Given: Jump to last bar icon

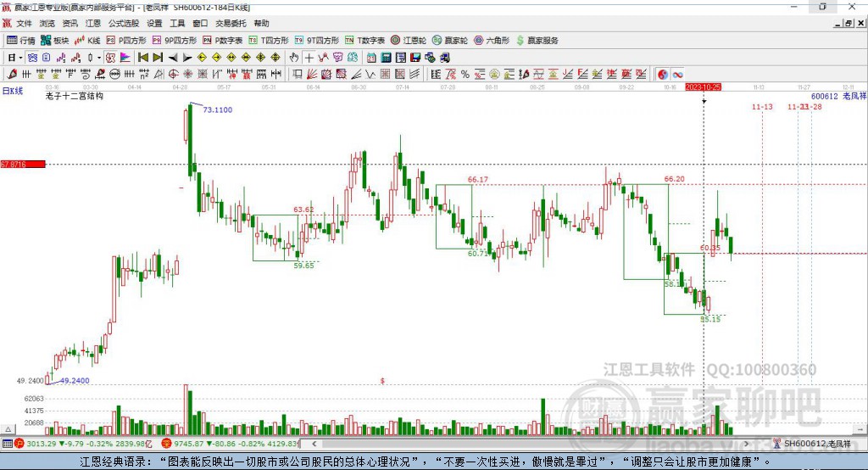Looking at the screenshot, I should tap(158, 58).
